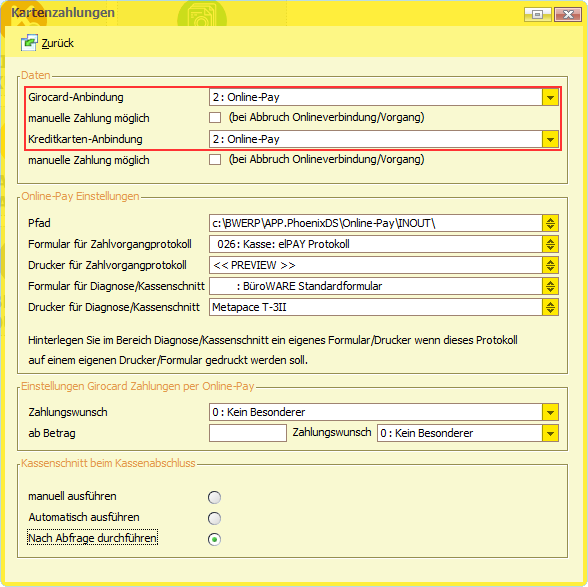Click the ab Betrag amount field
This screenshot has height=587, width=588.
coord(248,433)
